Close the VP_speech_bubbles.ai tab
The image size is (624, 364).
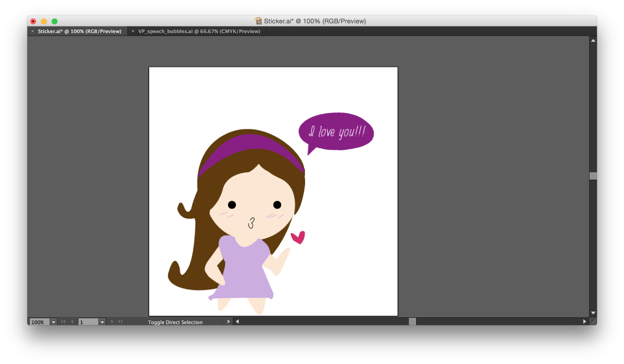coord(133,31)
